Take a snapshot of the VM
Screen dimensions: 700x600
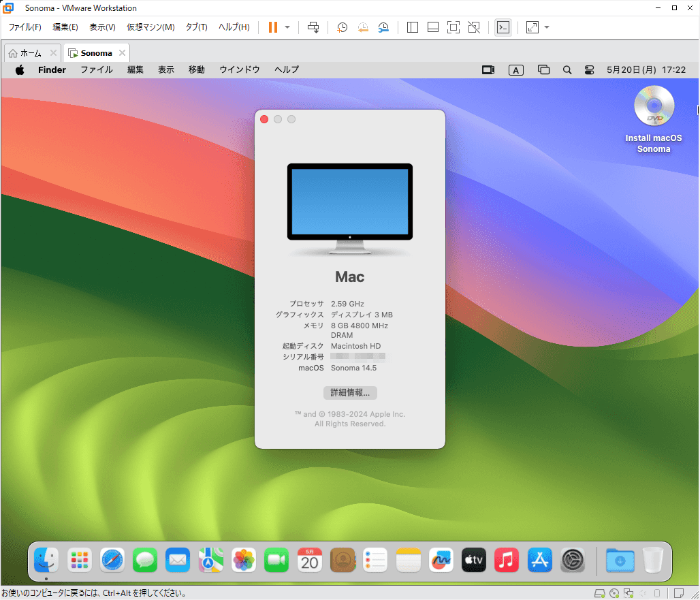(x=342, y=27)
